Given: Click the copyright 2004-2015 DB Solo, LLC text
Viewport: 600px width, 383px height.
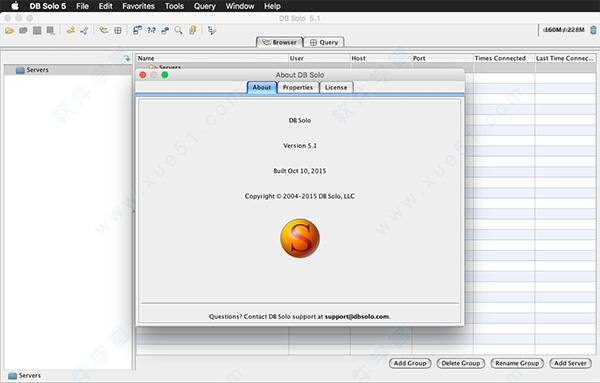Looking at the screenshot, I should click(x=300, y=196).
